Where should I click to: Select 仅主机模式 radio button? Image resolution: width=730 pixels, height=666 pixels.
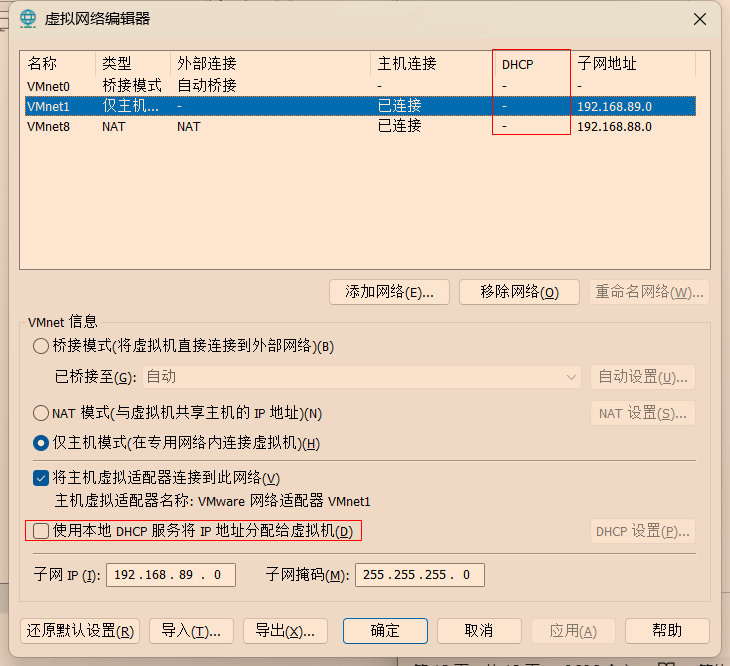point(41,443)
